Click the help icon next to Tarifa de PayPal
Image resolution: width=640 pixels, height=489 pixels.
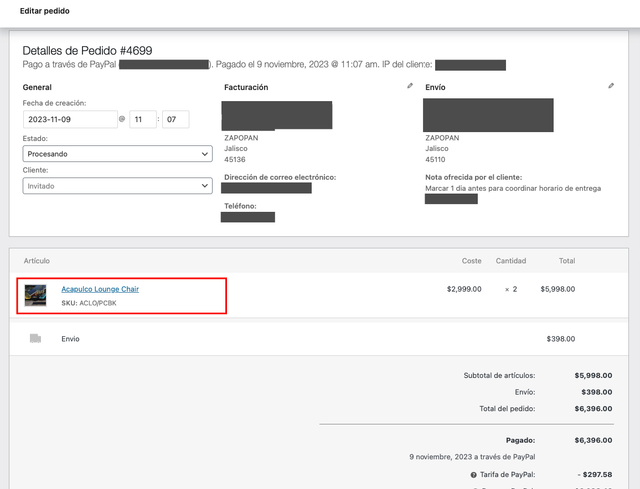473,475
